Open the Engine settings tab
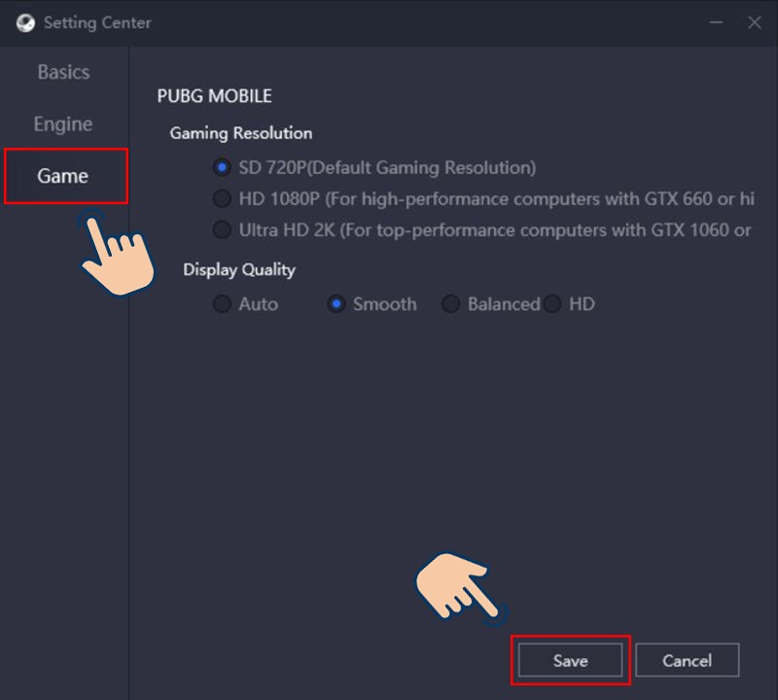Viewport: 778px width, 700px height. click(x=63, y=124)
